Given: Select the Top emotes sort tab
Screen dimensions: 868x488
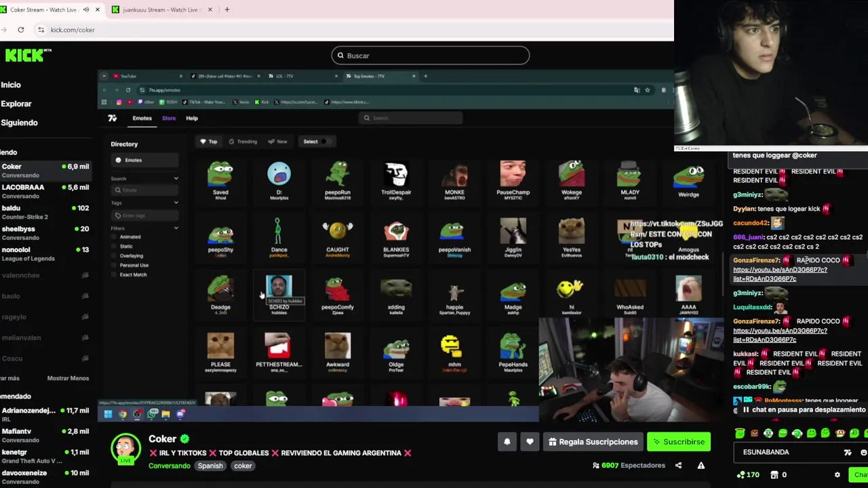Looking at the screenshot, I should (209, 142).
